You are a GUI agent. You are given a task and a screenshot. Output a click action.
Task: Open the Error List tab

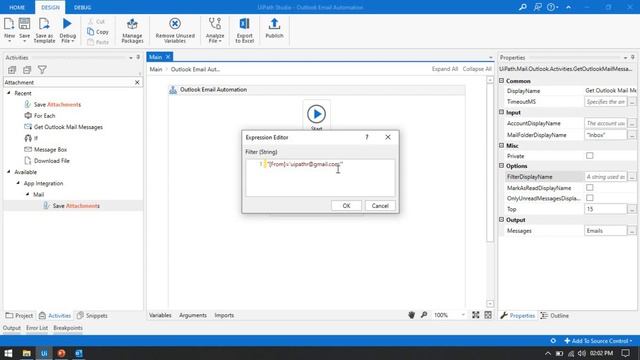[37, 328]
